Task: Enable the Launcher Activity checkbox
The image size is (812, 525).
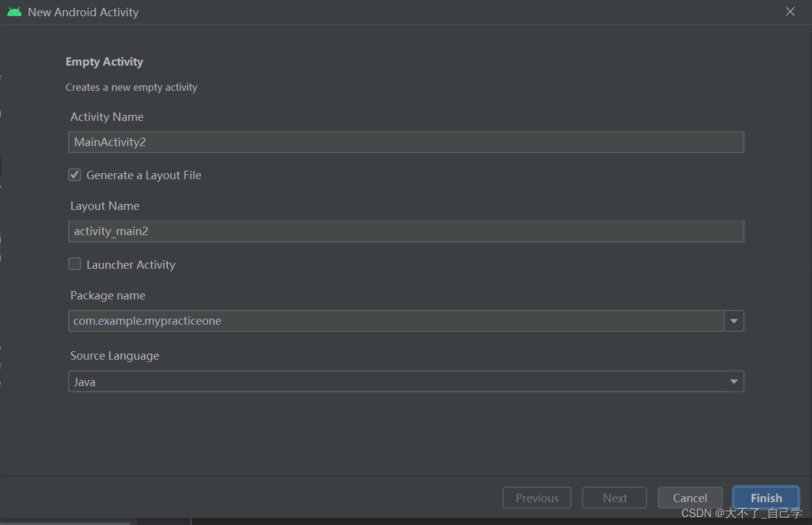Action: (x=74, y=263)
